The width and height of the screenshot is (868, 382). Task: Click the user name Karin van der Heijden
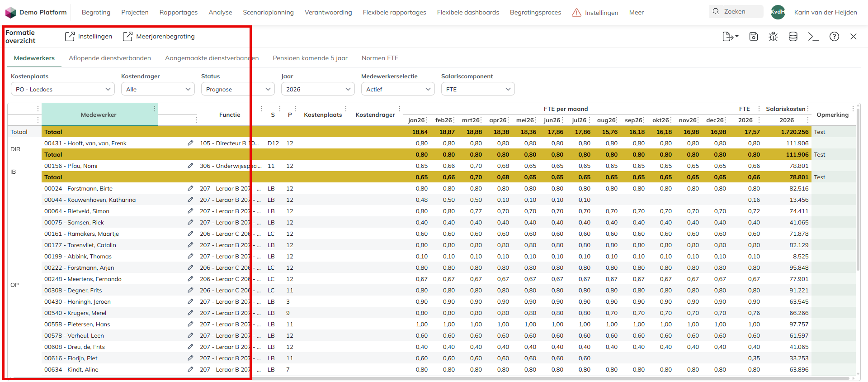click(x=826, y=12)
